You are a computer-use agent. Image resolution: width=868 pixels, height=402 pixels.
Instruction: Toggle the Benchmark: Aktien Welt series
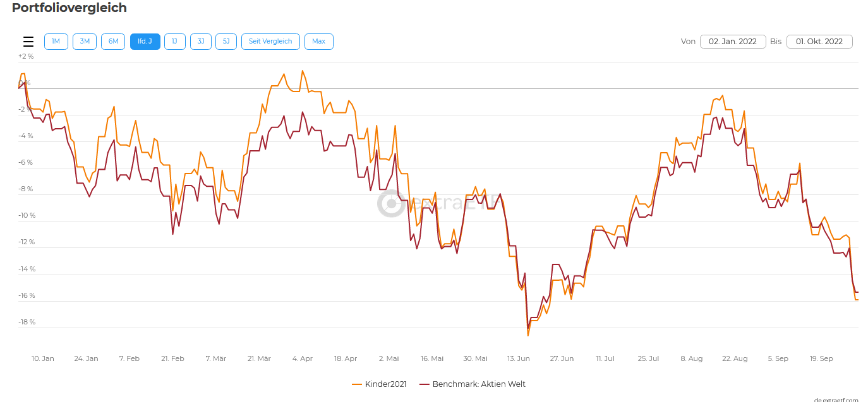(478, 384)
